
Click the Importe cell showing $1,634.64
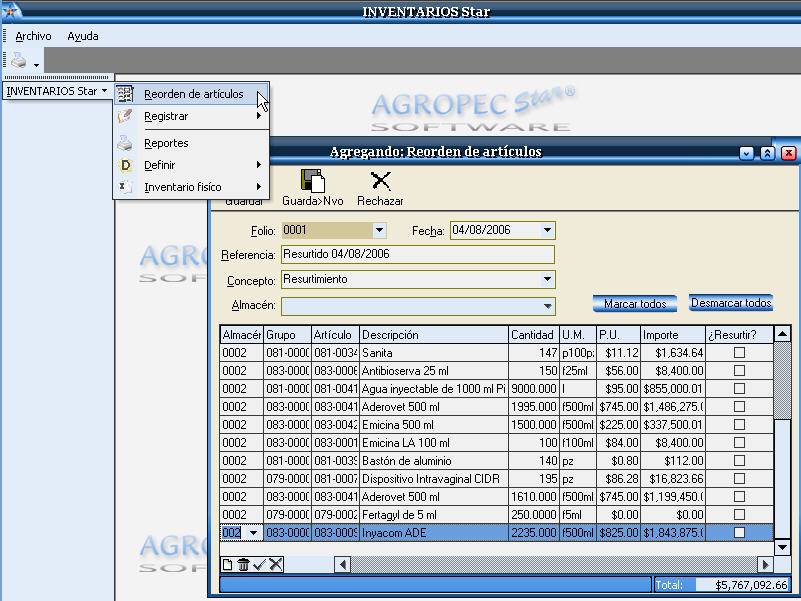(673, 353)
